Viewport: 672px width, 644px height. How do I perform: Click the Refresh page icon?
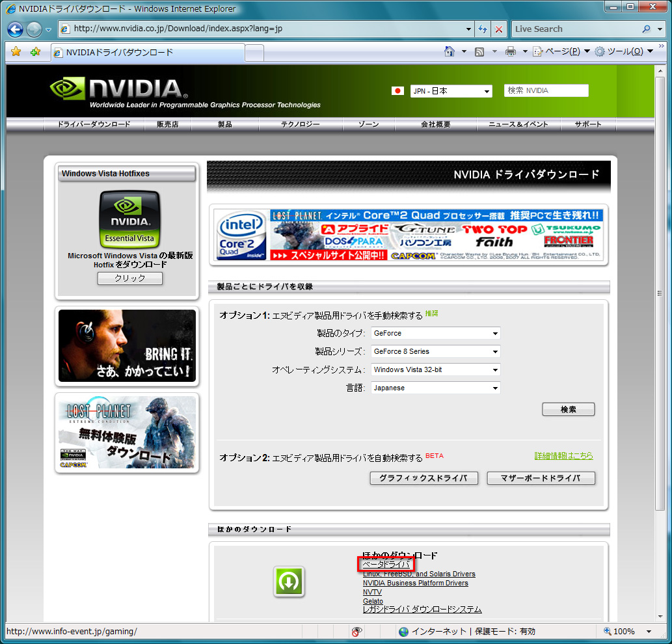point(483,29)
